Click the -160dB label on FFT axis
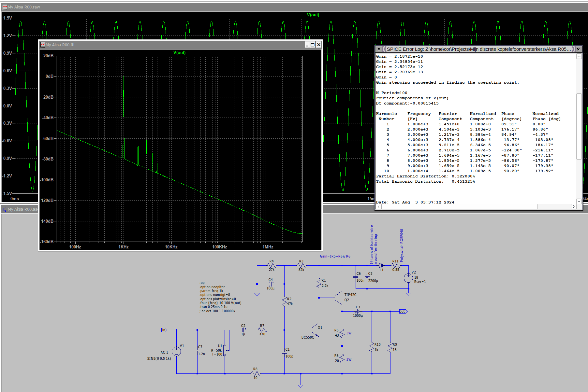This screenshot has height=392, width=588. (47, 242)
